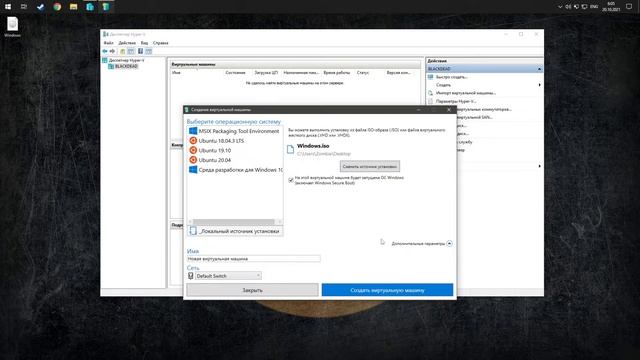Screen dimensions: 640x360
Task: Click the Back arrow in Hyper-V toolbar
Action: click(x=105, y=51)
